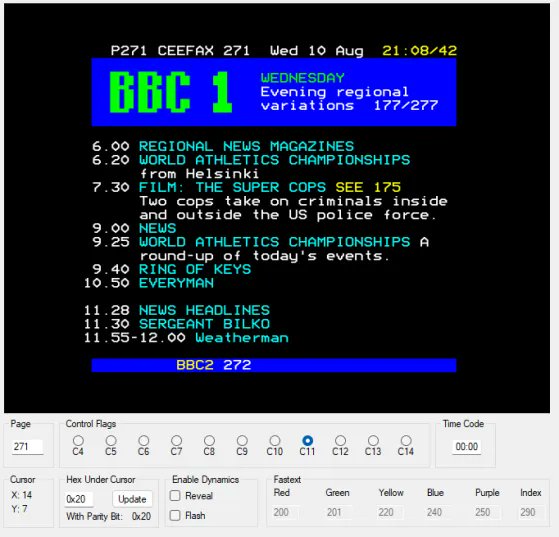Select the C9 control flag radio button
The height and width of the screenshot is (537, 559).
pos(242,441)
